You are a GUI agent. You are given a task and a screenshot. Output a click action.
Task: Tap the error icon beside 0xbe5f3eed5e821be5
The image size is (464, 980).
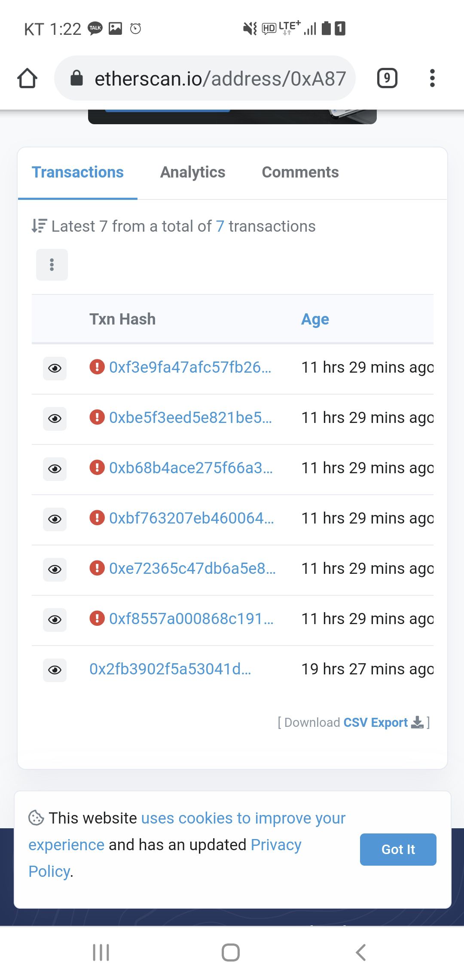(97, 417)
